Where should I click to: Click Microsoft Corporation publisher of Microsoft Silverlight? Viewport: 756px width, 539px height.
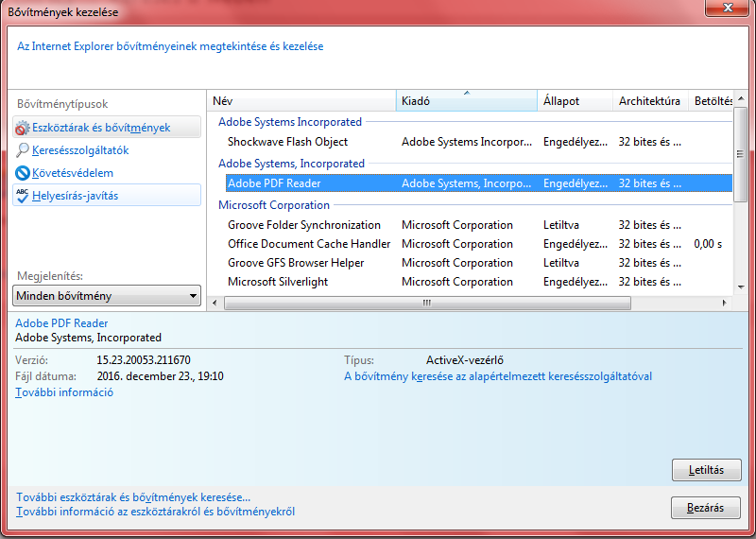pyautogui.click(x=457, y=282)
